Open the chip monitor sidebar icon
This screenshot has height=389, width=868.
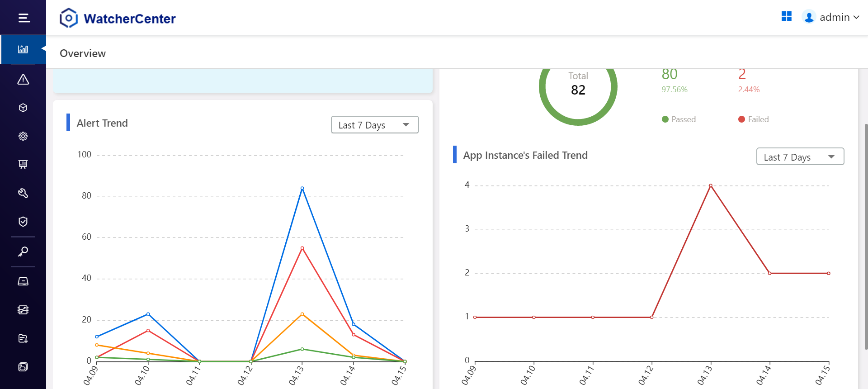[x=23, y=310]
